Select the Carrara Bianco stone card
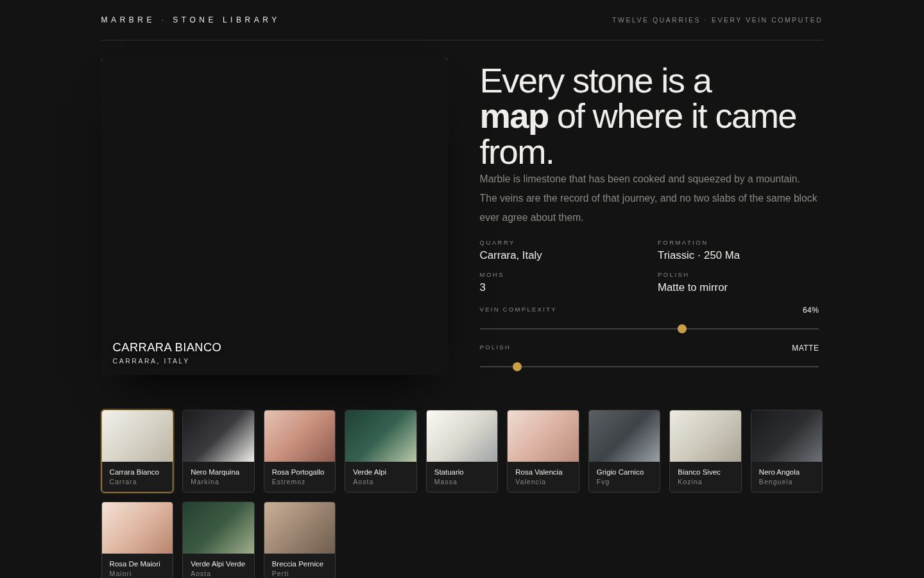This screenshot has height=578, width=924. [137, 451]
